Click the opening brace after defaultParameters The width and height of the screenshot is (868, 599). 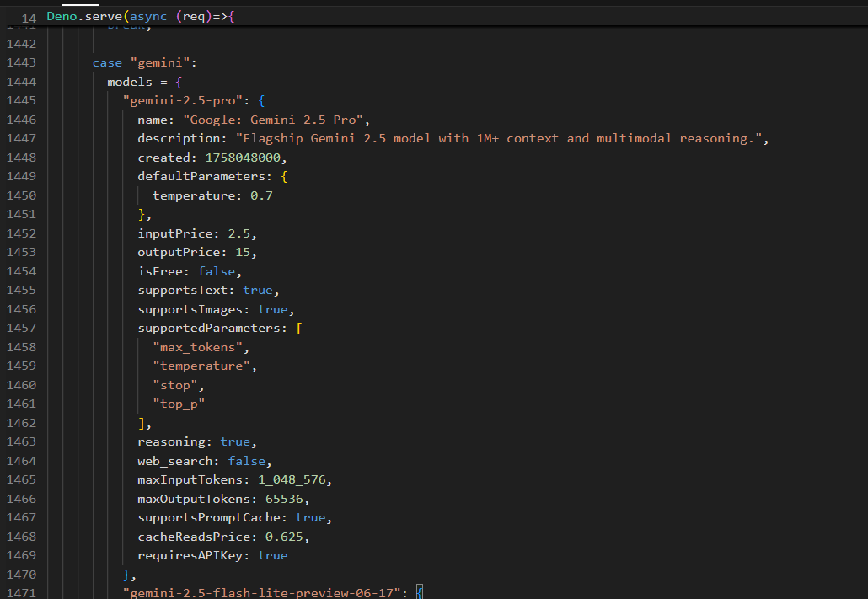(x=285, y=177)
